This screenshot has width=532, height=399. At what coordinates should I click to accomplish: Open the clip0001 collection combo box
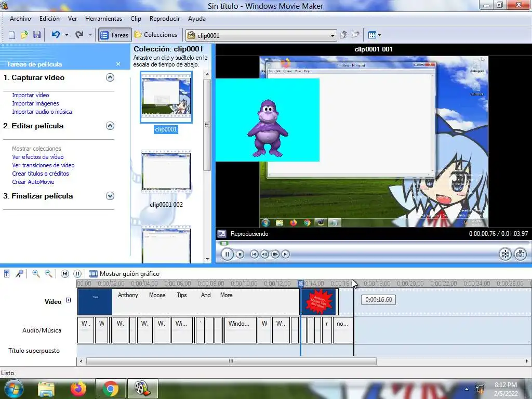[261, 35]
